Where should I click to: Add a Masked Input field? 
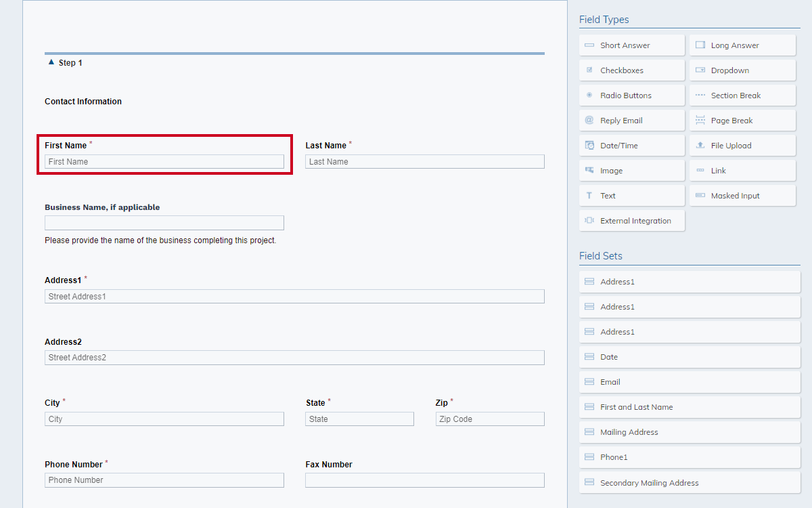[x=743, y=196]
